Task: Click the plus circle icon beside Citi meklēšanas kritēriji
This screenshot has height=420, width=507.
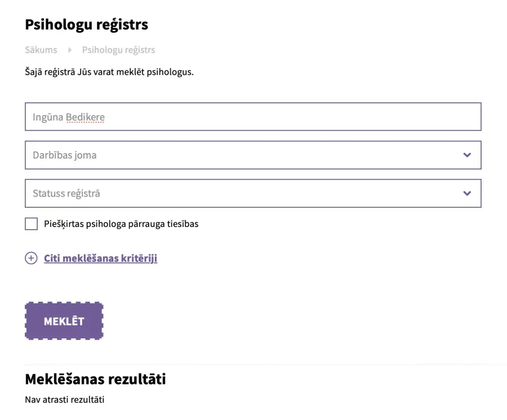Action: [x=31, y=258]
